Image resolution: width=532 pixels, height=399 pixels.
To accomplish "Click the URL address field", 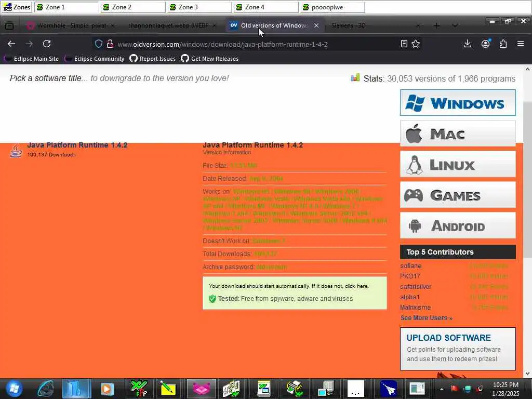I will coord(256,44).
